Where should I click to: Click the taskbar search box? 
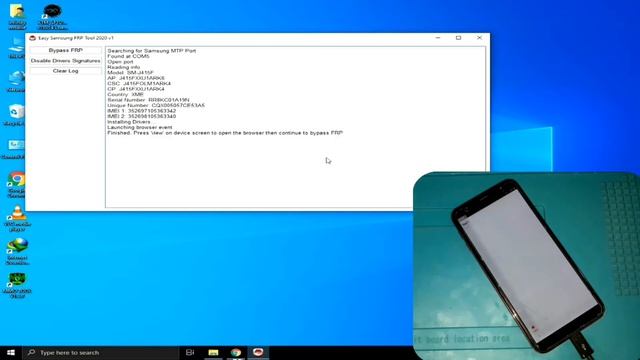pos(101,353)
